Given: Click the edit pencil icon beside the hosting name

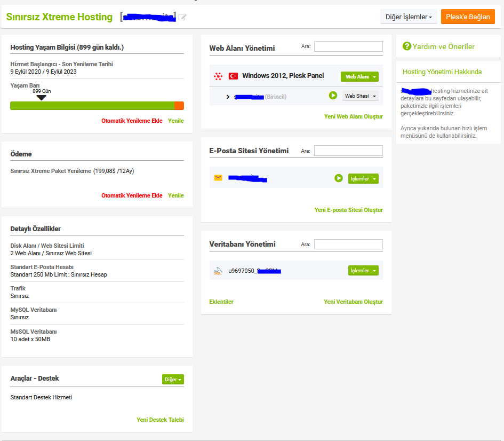Looking at the screenshot, I should (x=182, y=17).
